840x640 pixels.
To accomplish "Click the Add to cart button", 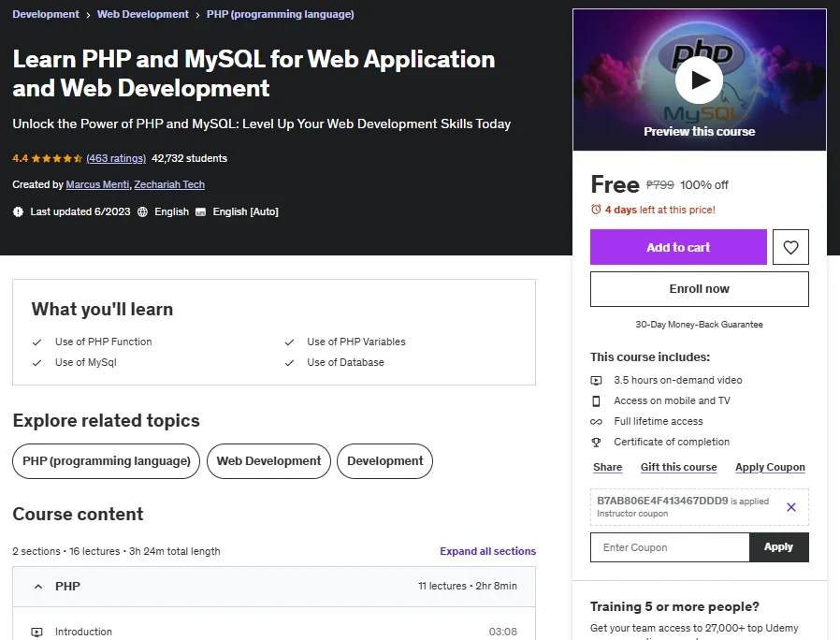I will 678,247.
